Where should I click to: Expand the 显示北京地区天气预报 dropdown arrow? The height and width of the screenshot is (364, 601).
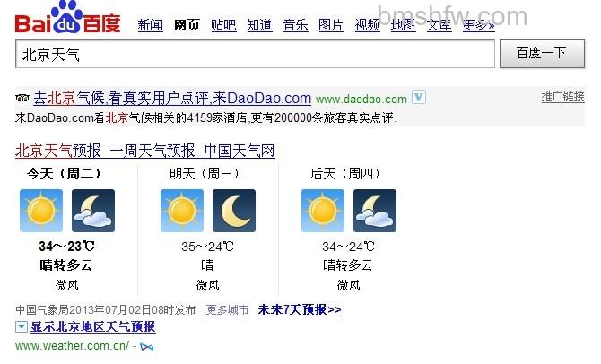point(22,327)
